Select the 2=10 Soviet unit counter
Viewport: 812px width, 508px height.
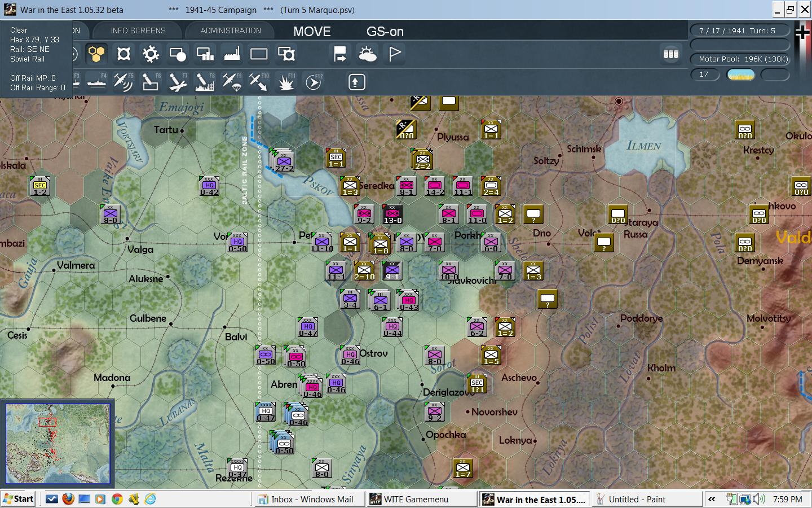point(364,271)
